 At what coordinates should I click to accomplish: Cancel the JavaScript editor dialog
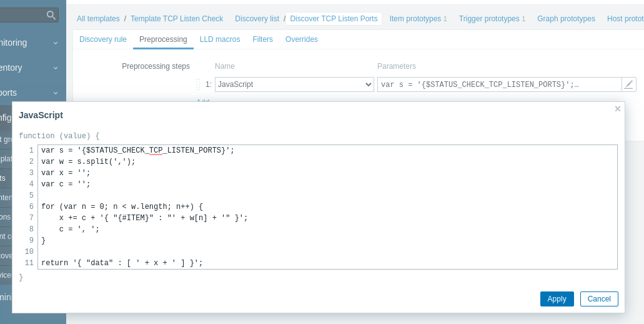pos(598,299)
